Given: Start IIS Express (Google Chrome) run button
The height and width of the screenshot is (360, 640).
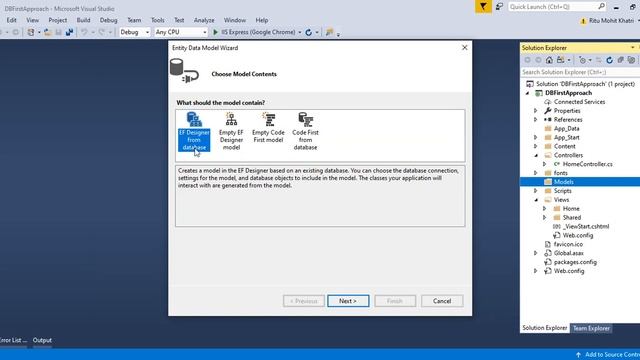Looking at the screenshot, I should (x=254, y=32).
